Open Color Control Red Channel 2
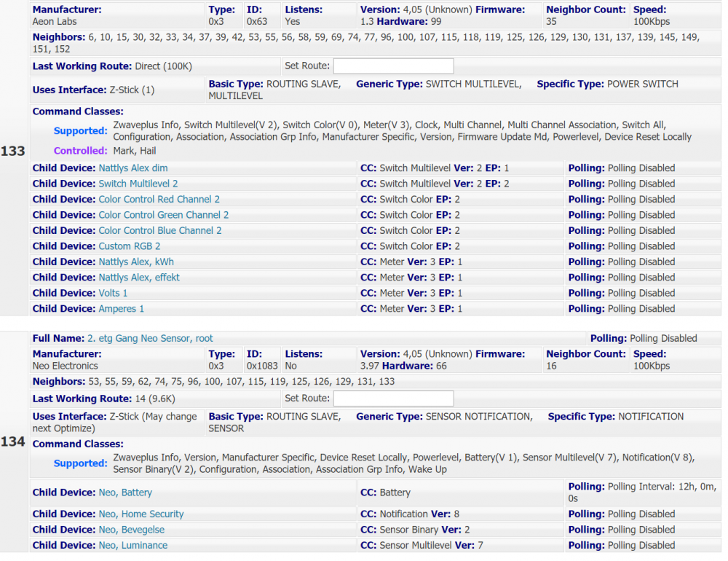 point(159,200)
